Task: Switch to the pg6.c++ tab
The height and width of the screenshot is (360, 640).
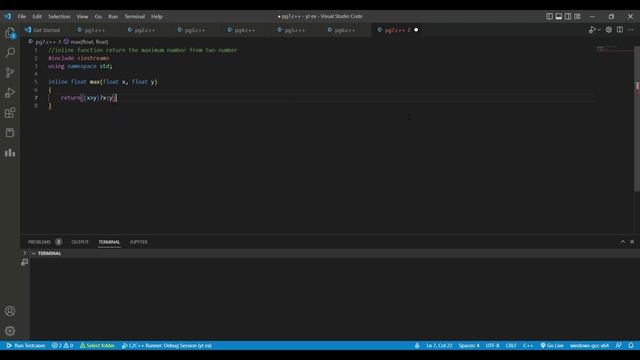Action: 345,30
